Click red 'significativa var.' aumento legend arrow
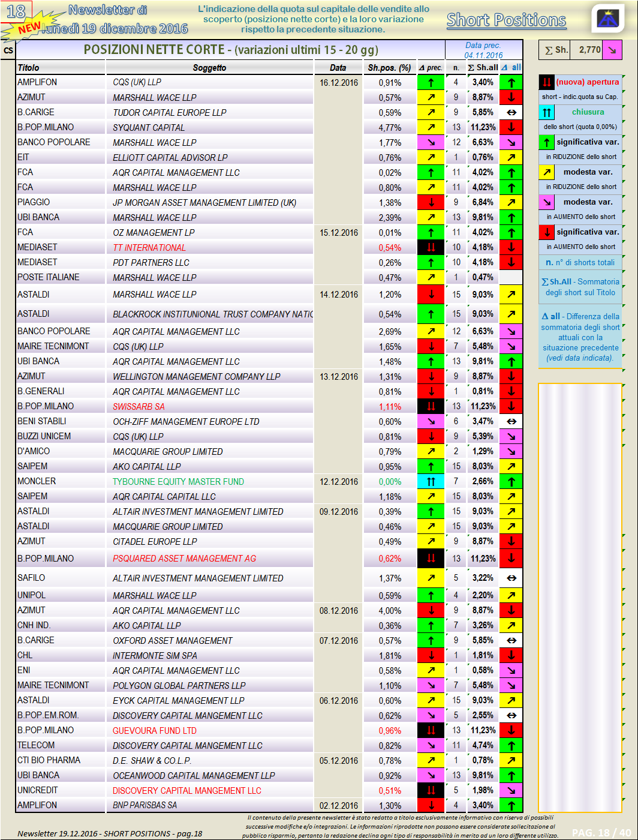The width and height of the screenshot is (638, 840). tap(546, 232)
